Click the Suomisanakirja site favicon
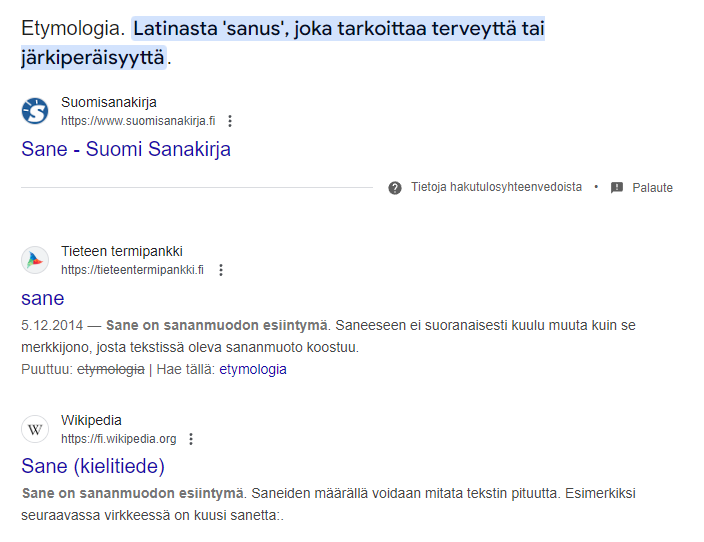The height and width of the screenshot is (542, 704). 35,110
